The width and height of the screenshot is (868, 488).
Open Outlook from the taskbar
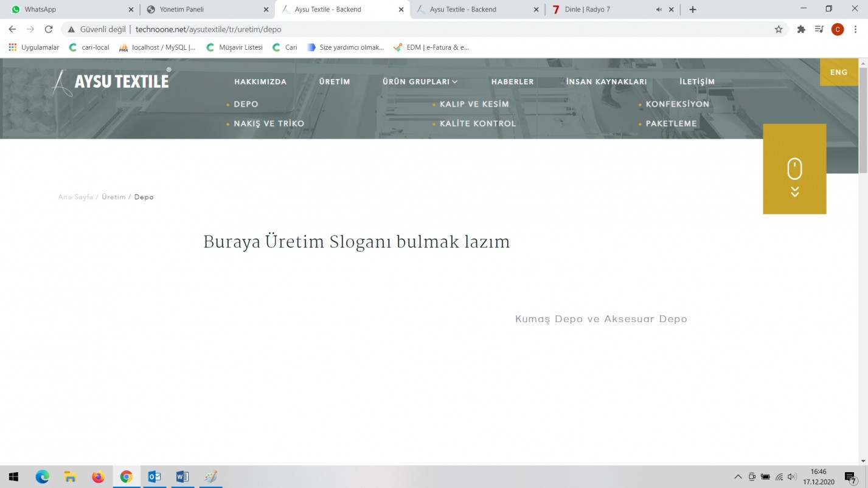click(155, 477)
